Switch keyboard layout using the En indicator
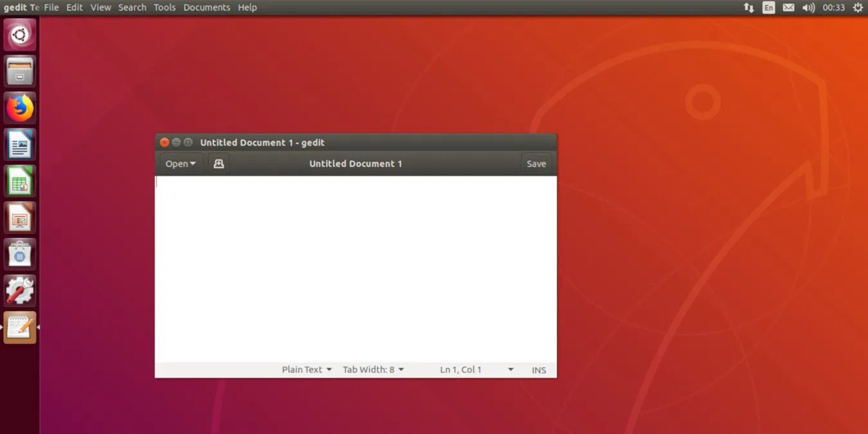 coord(768,7)
